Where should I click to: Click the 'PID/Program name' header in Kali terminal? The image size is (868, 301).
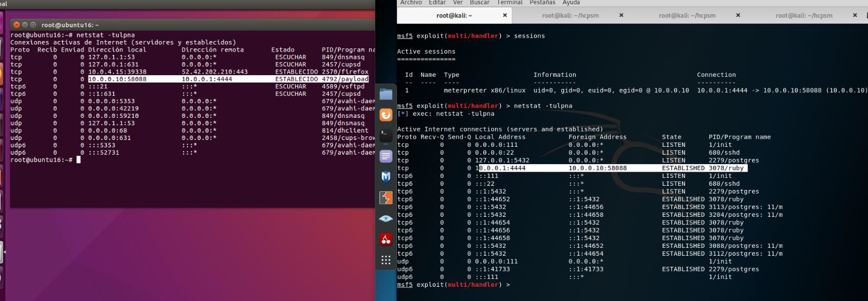(739, 137)
